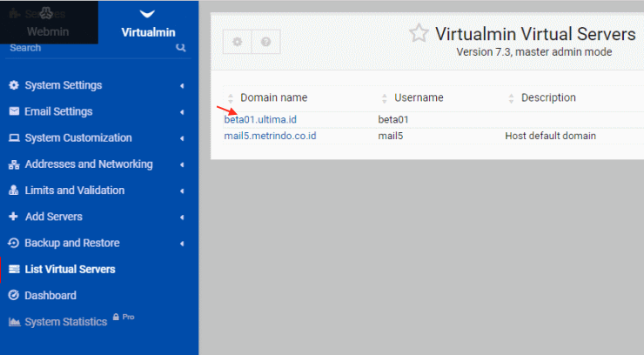Select the beta01 username cell
The width and height of the screenshot is (644, 355).
(393, 119)
